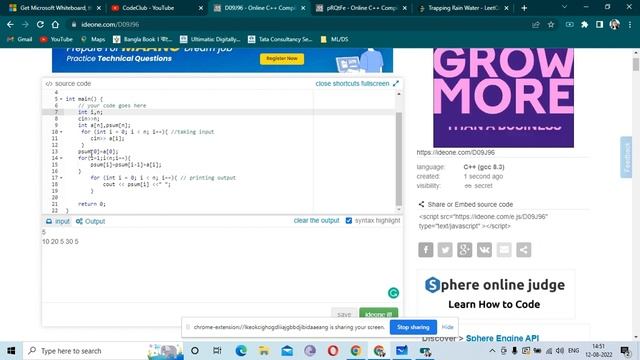Reload the ideone page

point(40,24)
